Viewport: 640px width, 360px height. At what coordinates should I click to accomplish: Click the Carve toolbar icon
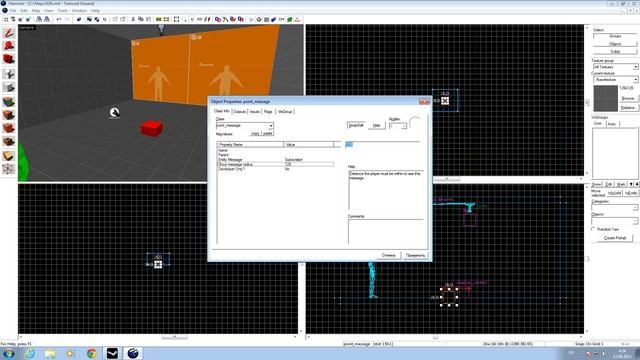point(79,19)
